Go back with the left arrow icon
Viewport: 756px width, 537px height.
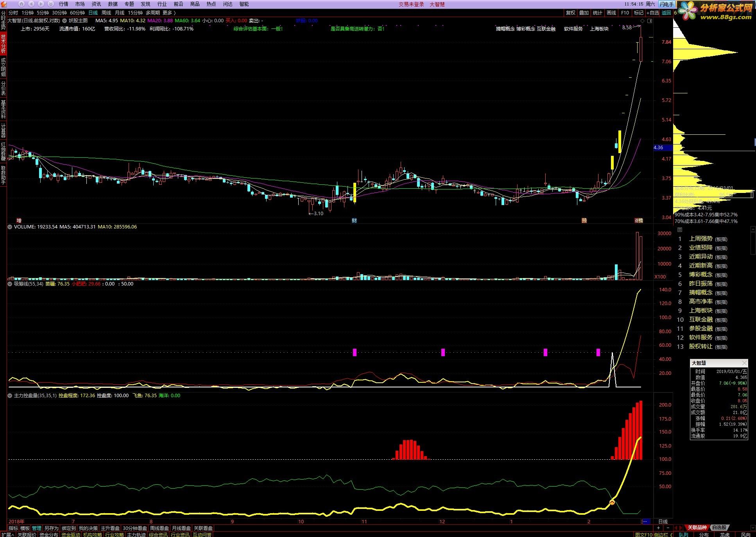click(x=31, y=4)
